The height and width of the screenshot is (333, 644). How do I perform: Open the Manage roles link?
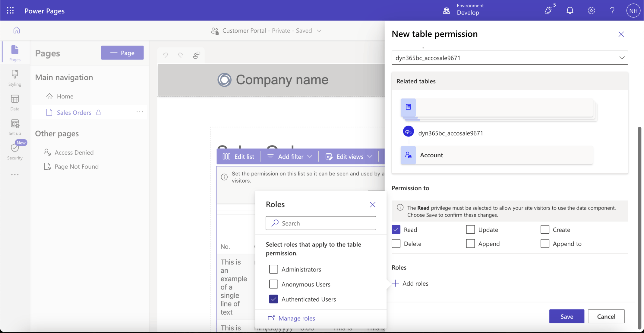[x=296, y=318]
